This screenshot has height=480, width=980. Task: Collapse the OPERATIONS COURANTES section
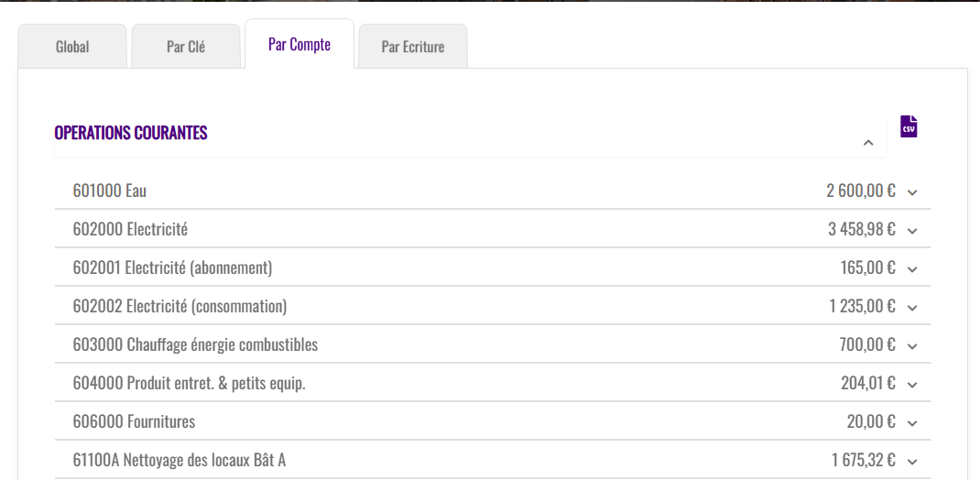pyautogui.click(x=868, y=143)
